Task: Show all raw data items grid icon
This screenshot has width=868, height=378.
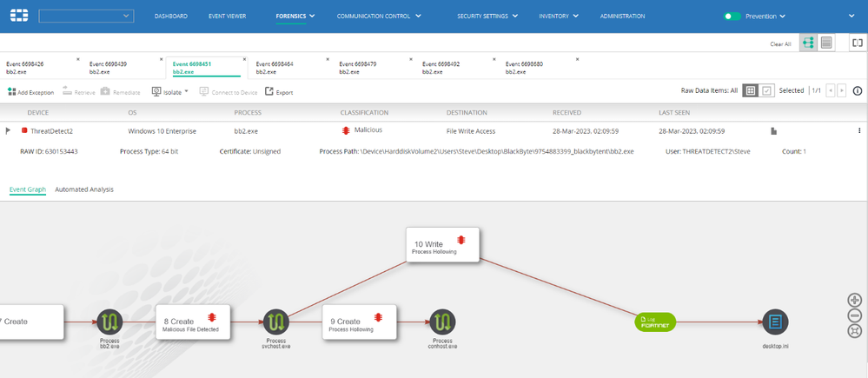Action: coord(750,90)
